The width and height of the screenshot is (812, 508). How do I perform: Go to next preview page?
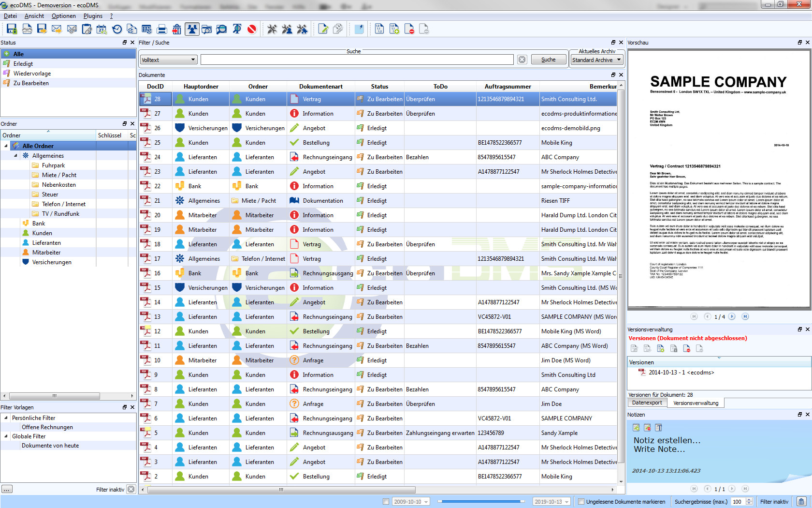click(x=732, y=316)
